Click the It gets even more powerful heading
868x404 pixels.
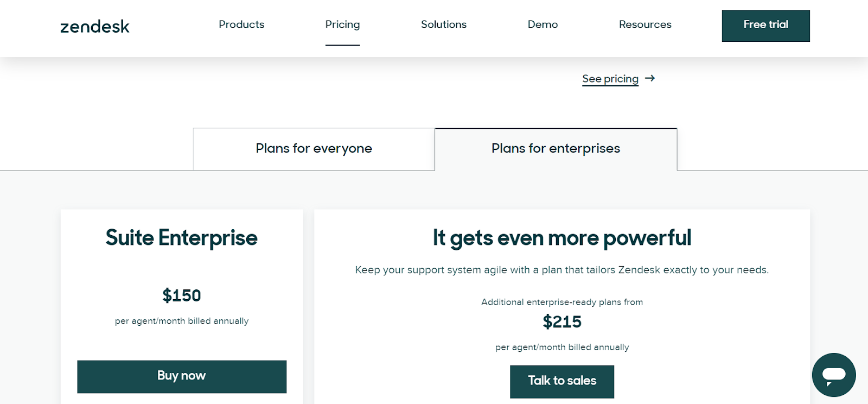pyautogui.click(x=562, y=238)
